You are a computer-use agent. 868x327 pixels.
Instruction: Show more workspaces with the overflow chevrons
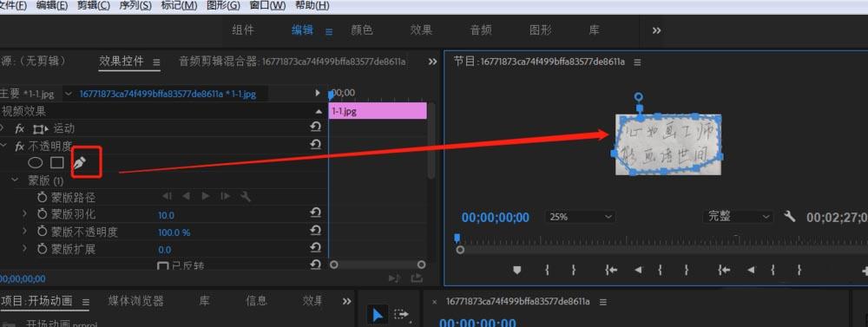[x=656, y=31]
